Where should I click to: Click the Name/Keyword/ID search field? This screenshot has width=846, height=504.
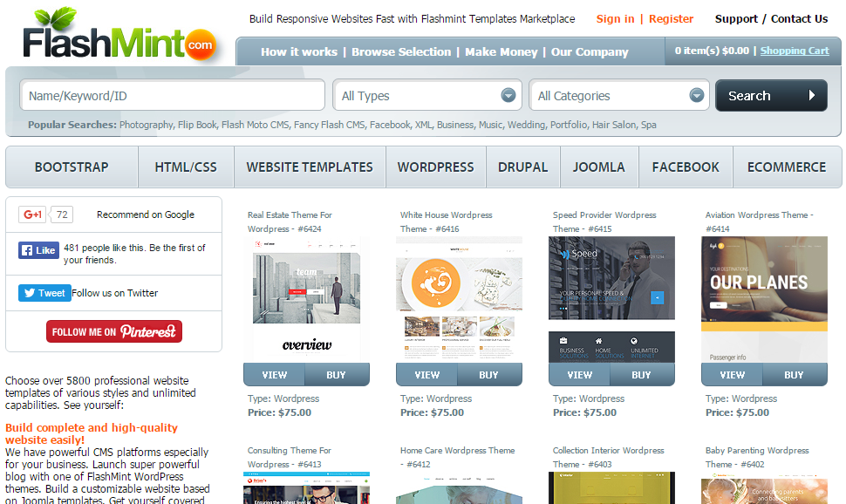click(x=173, y=96)
